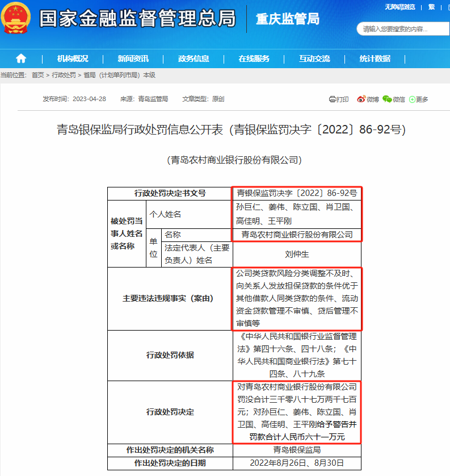
Task: Click the 重庆监管局 heading
Action: [288, 19]
